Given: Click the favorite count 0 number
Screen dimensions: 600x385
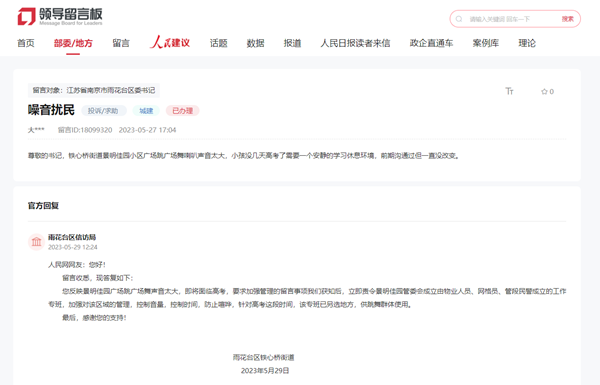Looking at the screenshot, I should pos(551,91).
